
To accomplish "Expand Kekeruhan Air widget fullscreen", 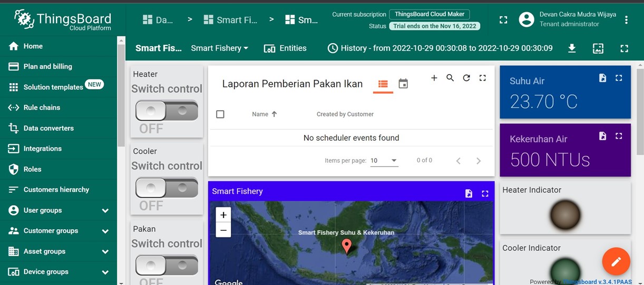I will click(619, 136).
